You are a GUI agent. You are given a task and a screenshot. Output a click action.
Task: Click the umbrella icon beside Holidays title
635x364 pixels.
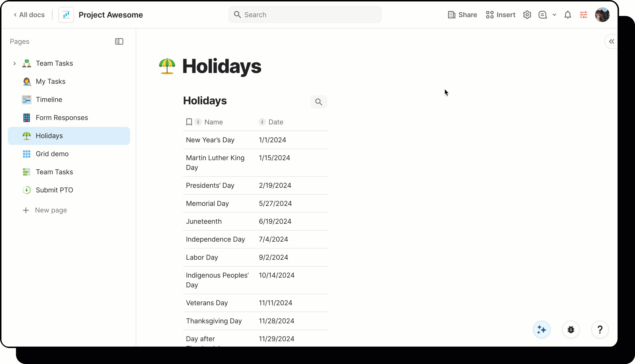pyautogui.click(x=167, y=66)
